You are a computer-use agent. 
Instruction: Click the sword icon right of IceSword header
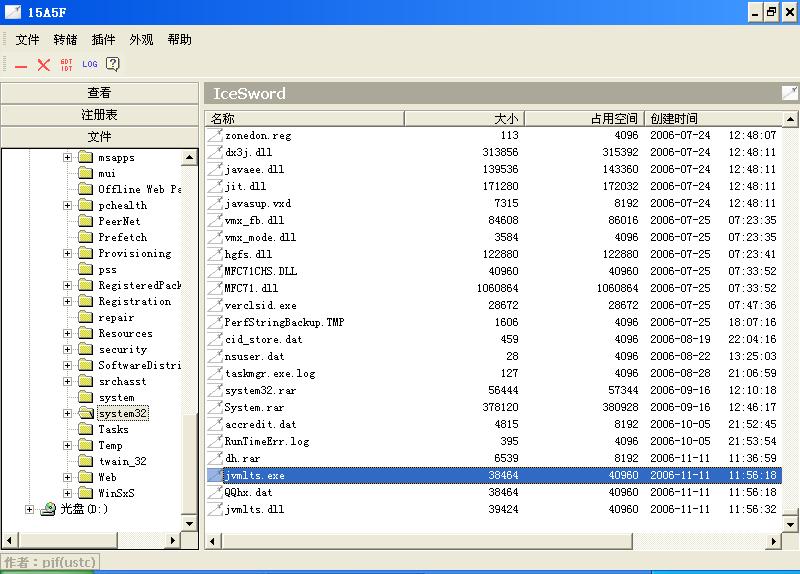pyautogui.click(x=789, y=93)
